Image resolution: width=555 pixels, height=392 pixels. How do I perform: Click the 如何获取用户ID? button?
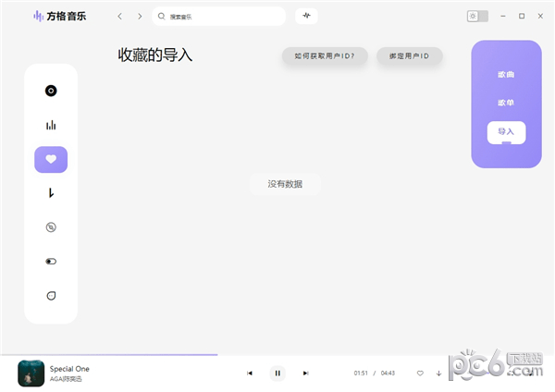[325, 56]
